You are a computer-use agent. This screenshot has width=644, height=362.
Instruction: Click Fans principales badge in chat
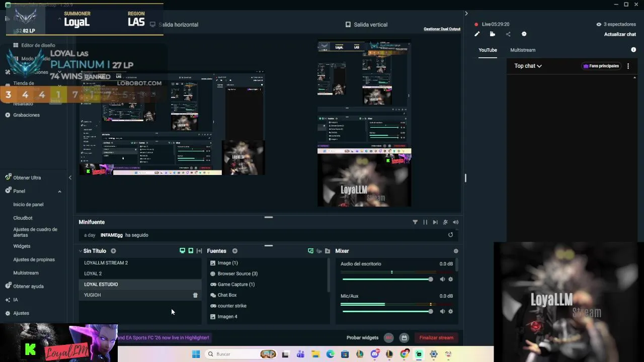601,66
